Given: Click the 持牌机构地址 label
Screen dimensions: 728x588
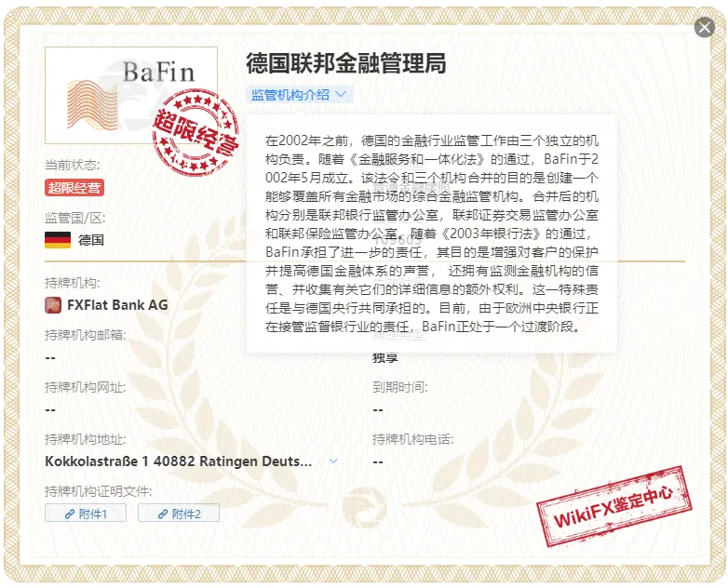Looking at the screenshot, I should [x=85, y=439].
